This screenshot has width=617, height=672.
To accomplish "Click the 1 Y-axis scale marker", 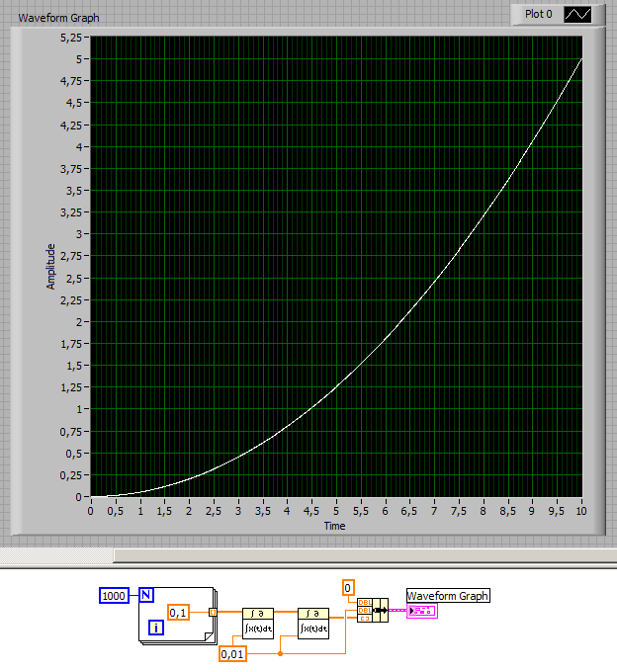I will (79, 409).
